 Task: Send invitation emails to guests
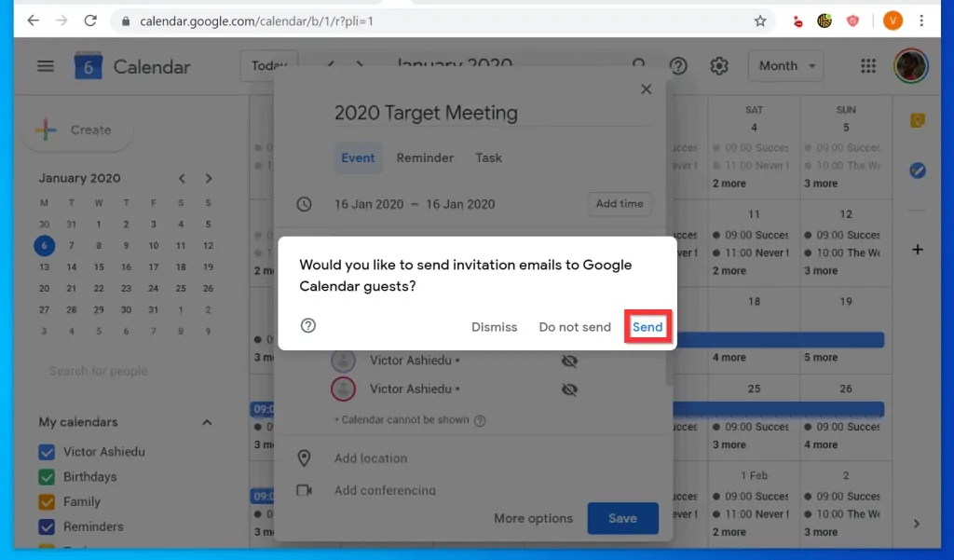pos(647,326)
